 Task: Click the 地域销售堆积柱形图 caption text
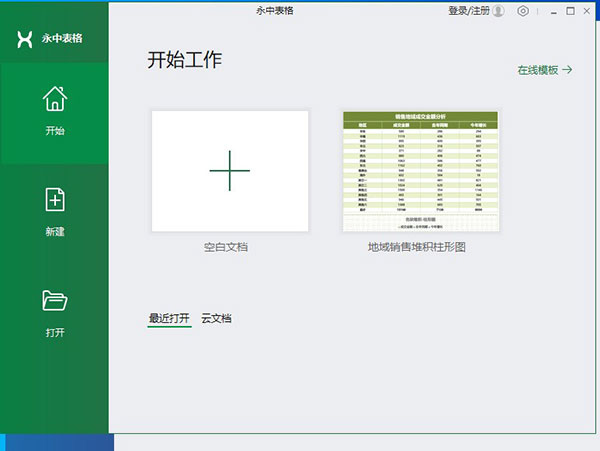click(417, 246)
